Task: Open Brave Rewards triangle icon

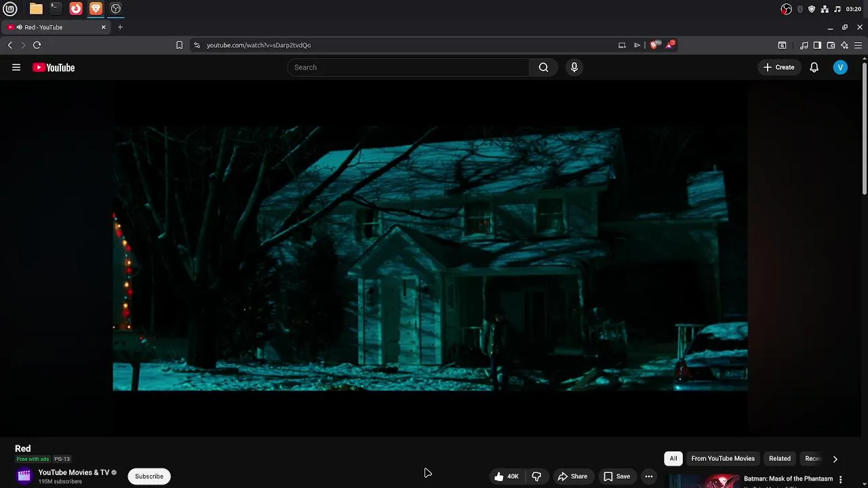Action: click(670, 45)
